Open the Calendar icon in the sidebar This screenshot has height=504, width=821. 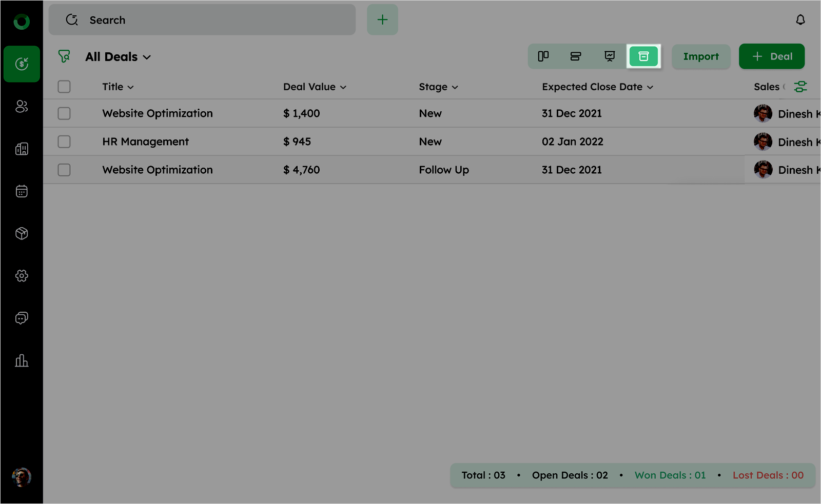[22, 191]
